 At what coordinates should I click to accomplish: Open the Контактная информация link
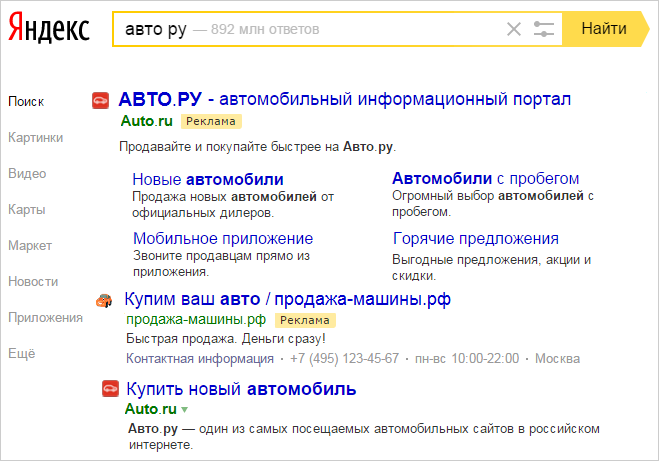point(200,359)
